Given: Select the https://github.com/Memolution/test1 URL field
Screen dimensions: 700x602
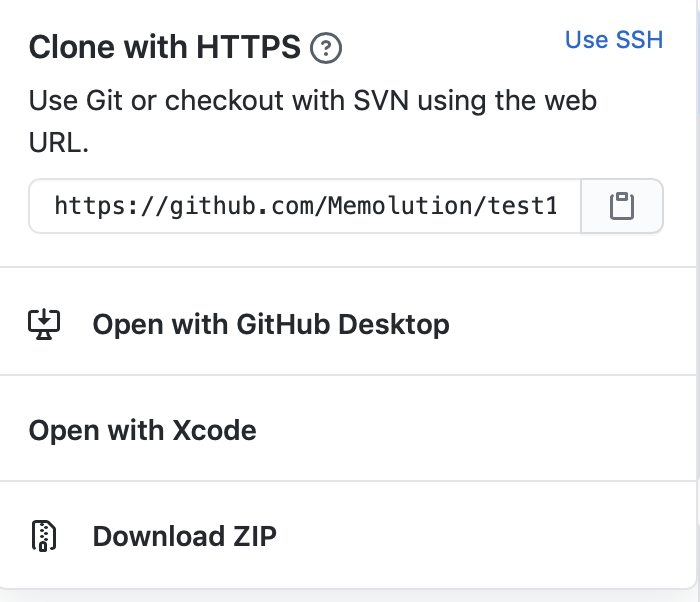Looking at the screenshot, I should [x=305, y=206].
